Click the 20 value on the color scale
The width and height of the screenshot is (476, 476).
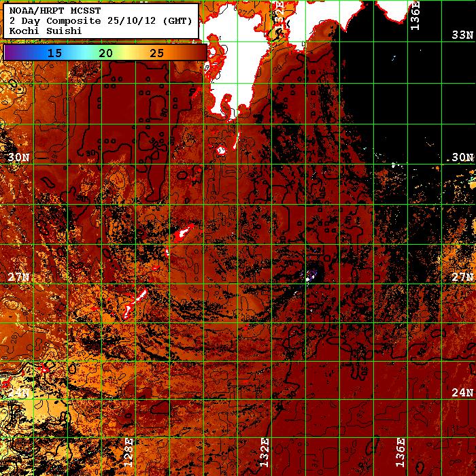105,52
